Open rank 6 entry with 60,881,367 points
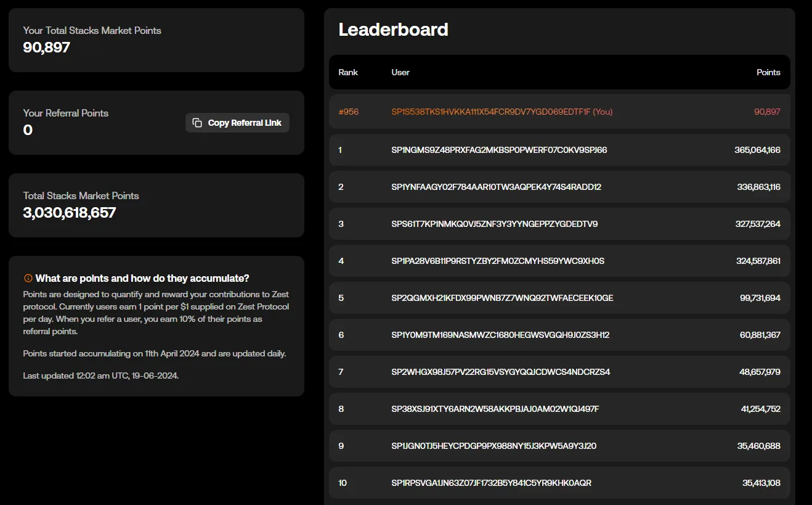Viewport: 812px width, 505px height. 559,335
